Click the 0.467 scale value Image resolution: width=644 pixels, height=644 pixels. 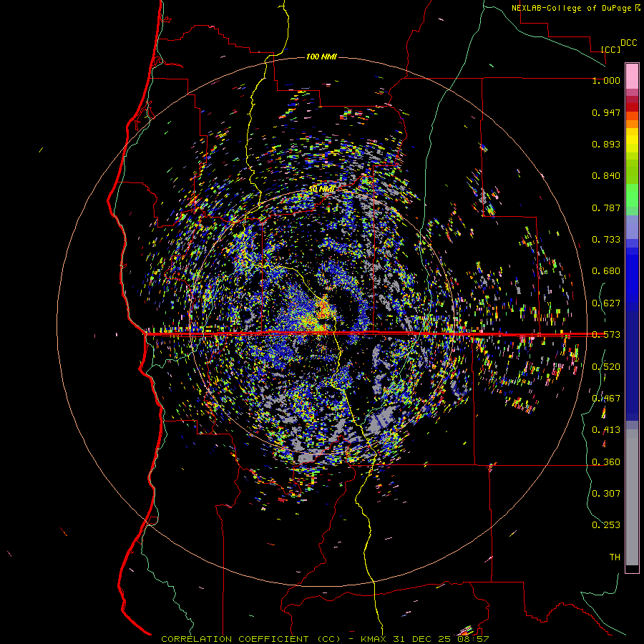(606, 399)
